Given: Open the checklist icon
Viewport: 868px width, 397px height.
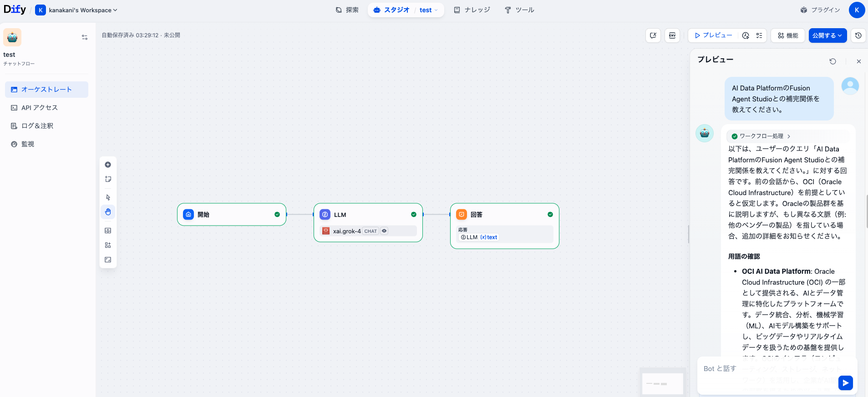Looking at the screenshot, I should 759,35.
